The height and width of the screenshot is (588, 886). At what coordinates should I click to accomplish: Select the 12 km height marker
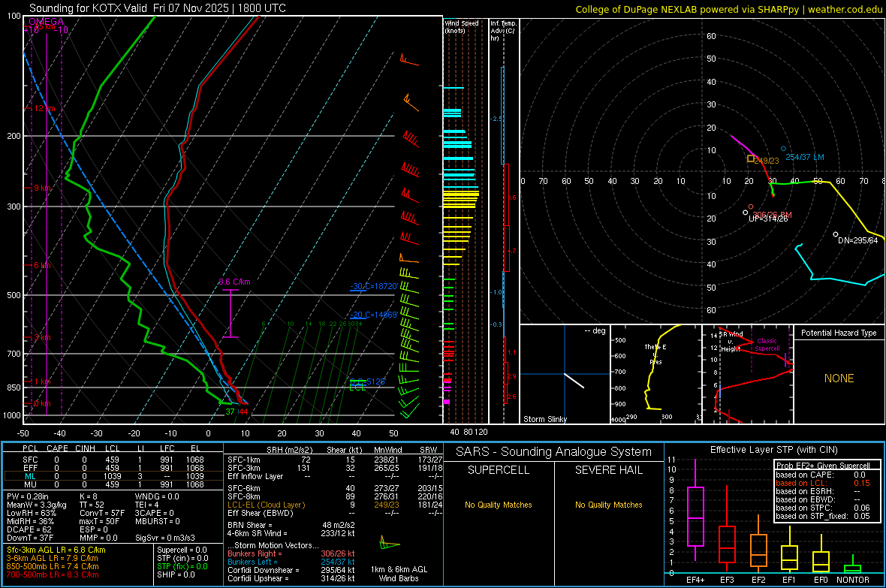44,108
